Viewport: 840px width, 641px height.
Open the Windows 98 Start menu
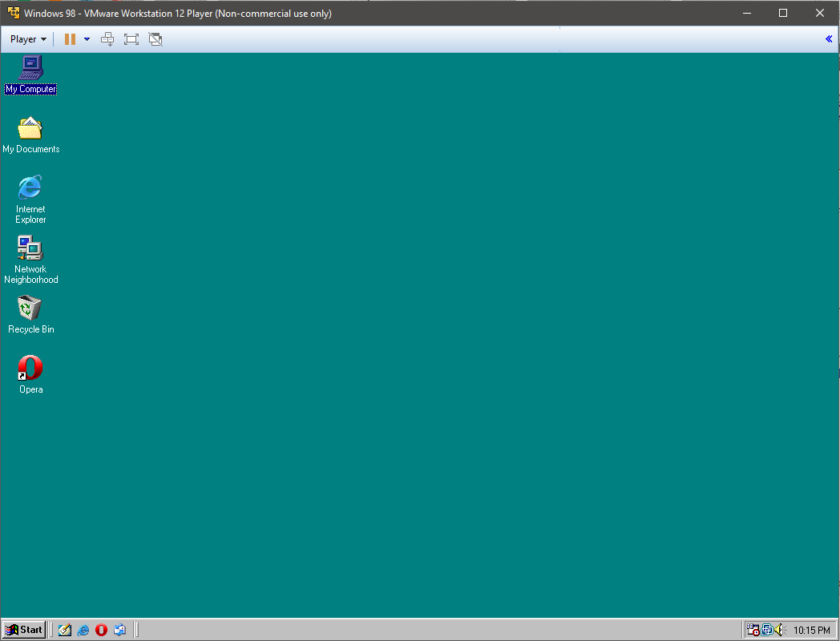[24, 630]
